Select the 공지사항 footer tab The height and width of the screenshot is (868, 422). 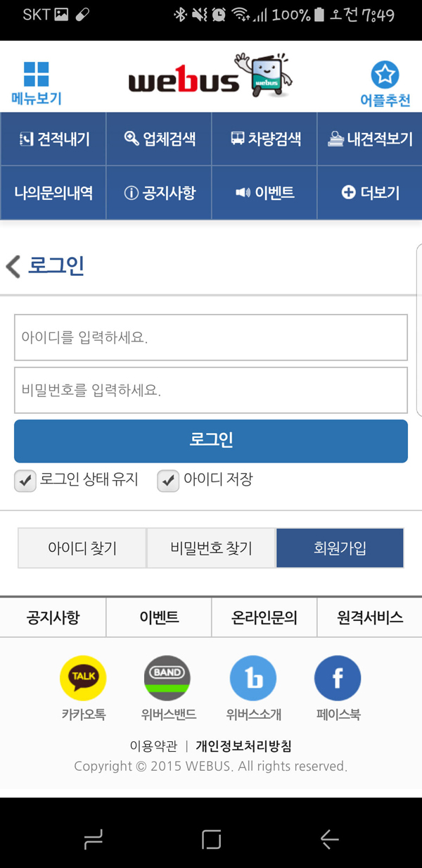click(x=53, y=617)
